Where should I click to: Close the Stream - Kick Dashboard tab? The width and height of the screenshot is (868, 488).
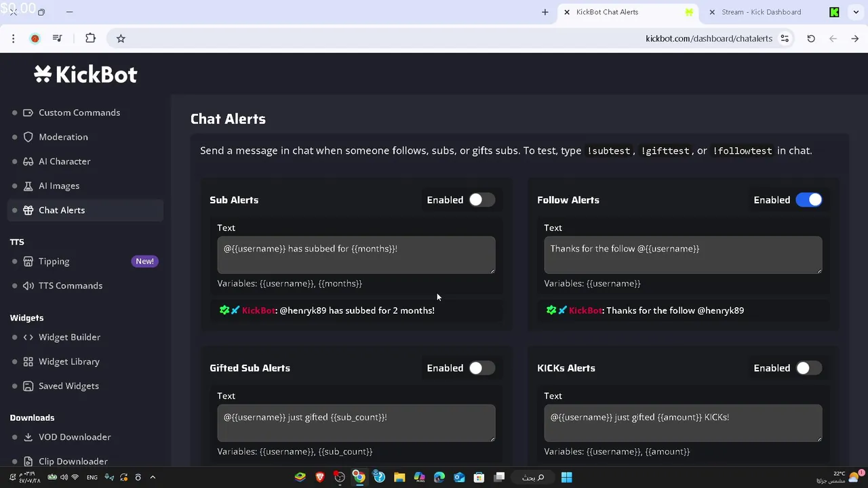712,12
